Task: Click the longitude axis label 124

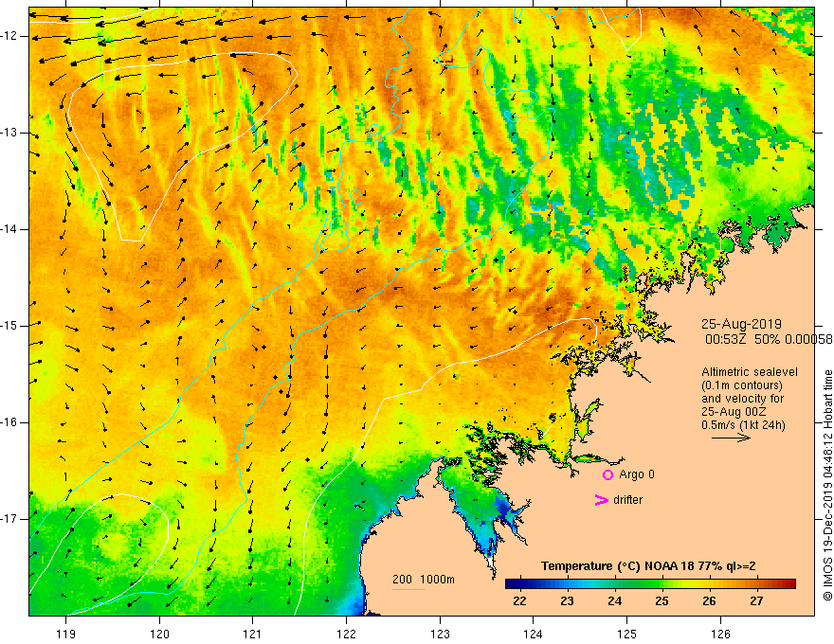Action: [x=534, y=634]
